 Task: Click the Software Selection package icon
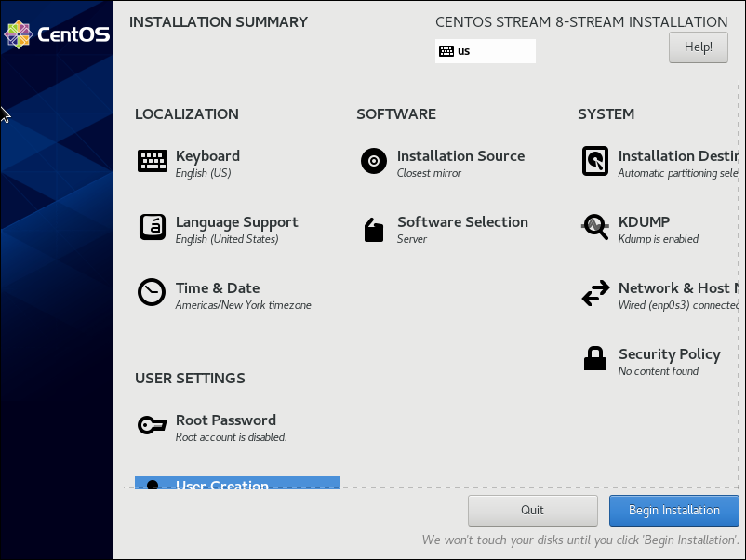(x=373, y=229)
